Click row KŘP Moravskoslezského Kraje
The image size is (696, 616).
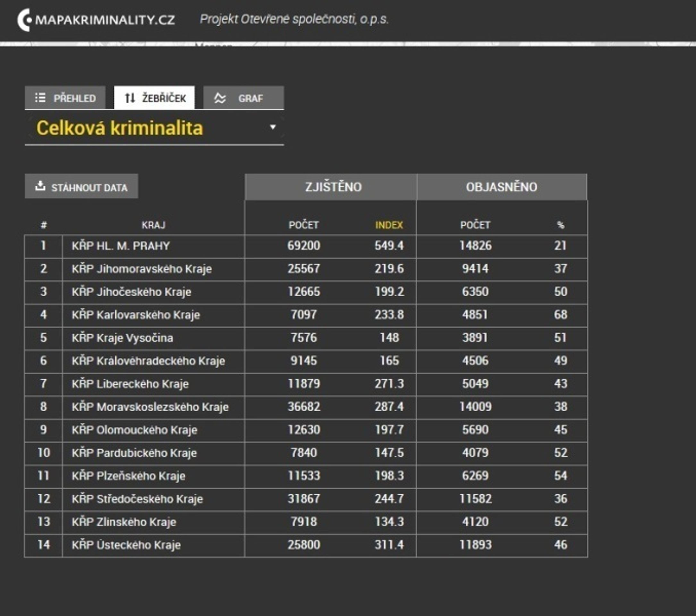pos(306,407)
